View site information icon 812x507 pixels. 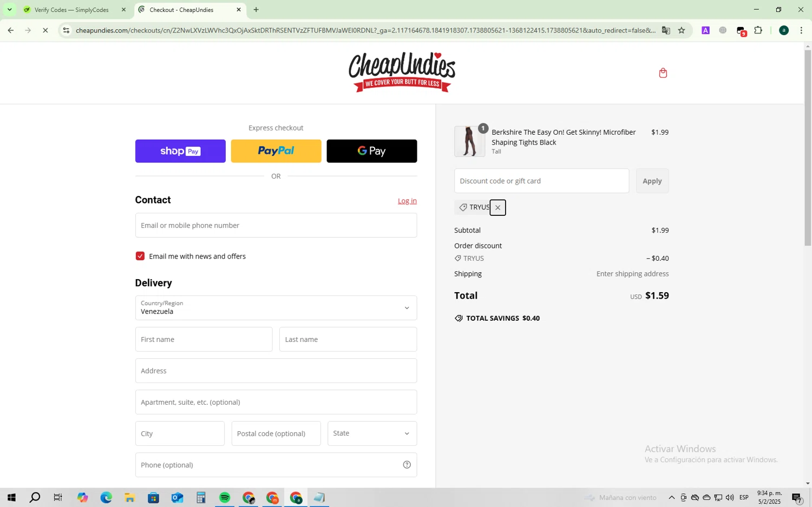coord(66,30)
